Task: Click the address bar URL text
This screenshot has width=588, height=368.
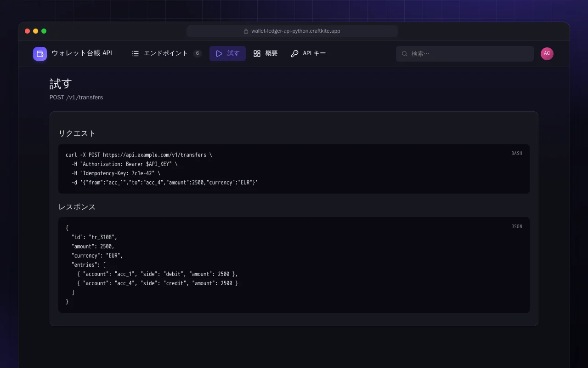Action: [296, 31]
